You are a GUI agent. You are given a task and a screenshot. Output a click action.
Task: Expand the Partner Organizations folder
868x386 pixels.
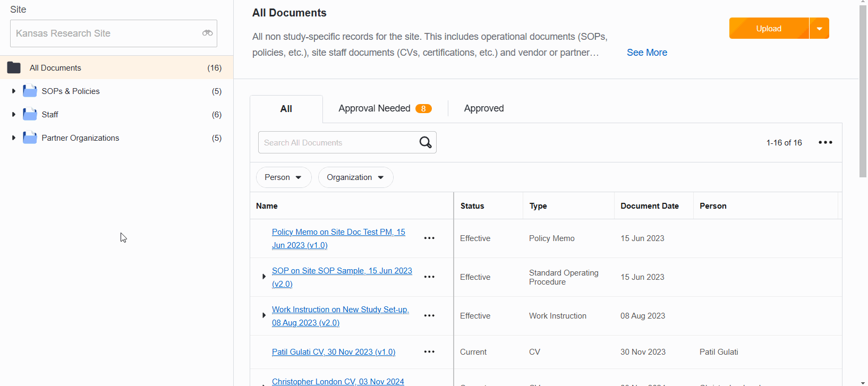pos(13,138)
